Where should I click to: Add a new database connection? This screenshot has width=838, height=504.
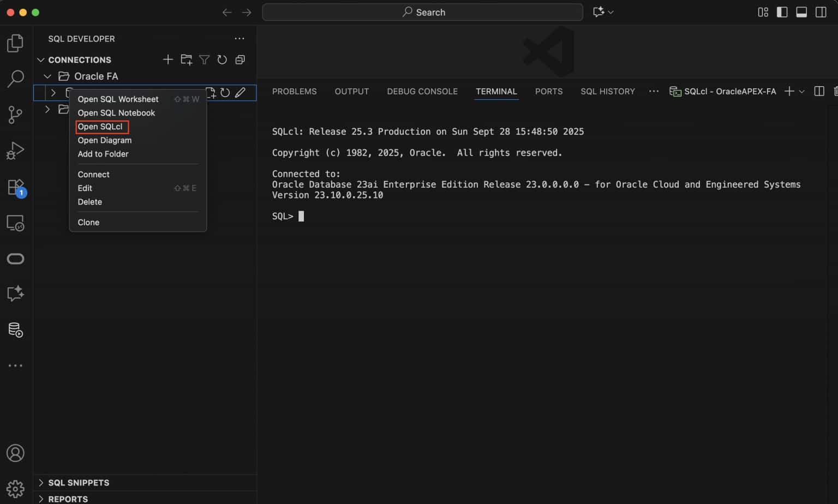(x=168, y=59)
